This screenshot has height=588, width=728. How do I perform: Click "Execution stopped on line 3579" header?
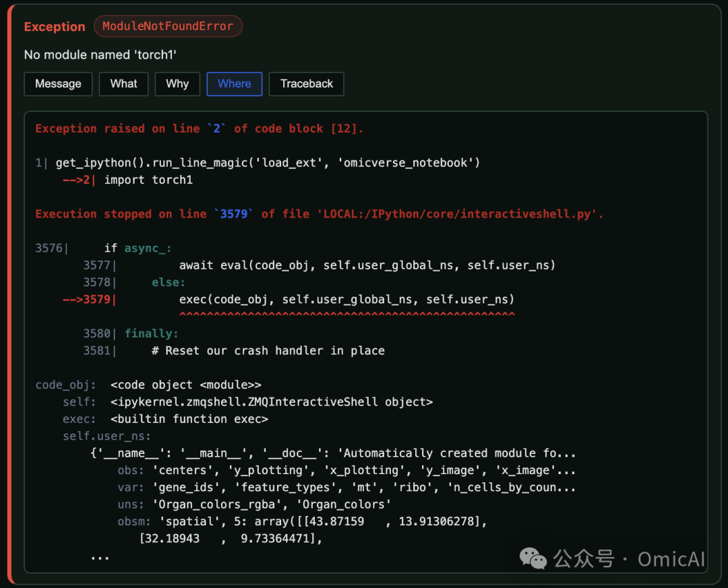coord(319,214)
